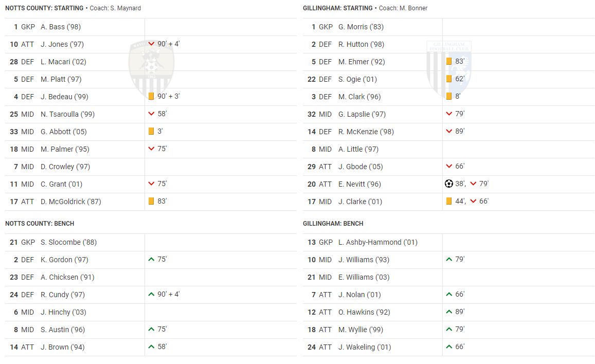Screen dimensions: 595x364
Task: Click the goal ball icon beside E. Nevitt
Action: 449,184
